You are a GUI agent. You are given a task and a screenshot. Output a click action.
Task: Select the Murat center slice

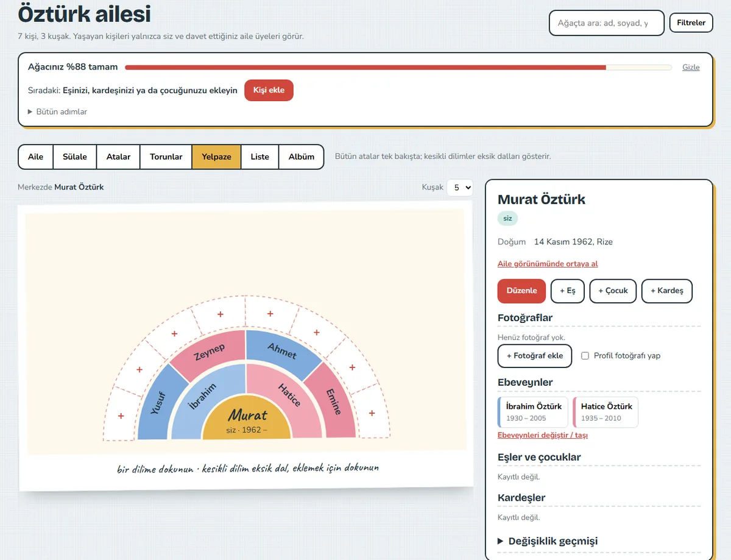pos(247,417)
